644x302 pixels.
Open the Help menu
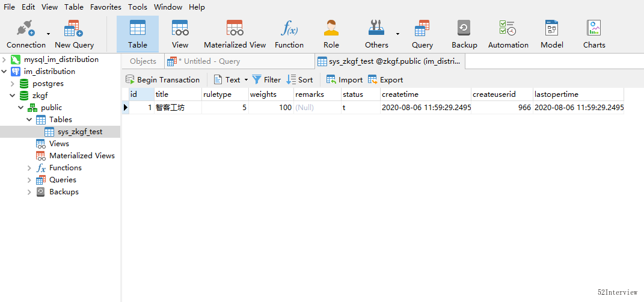pos(197,7)
